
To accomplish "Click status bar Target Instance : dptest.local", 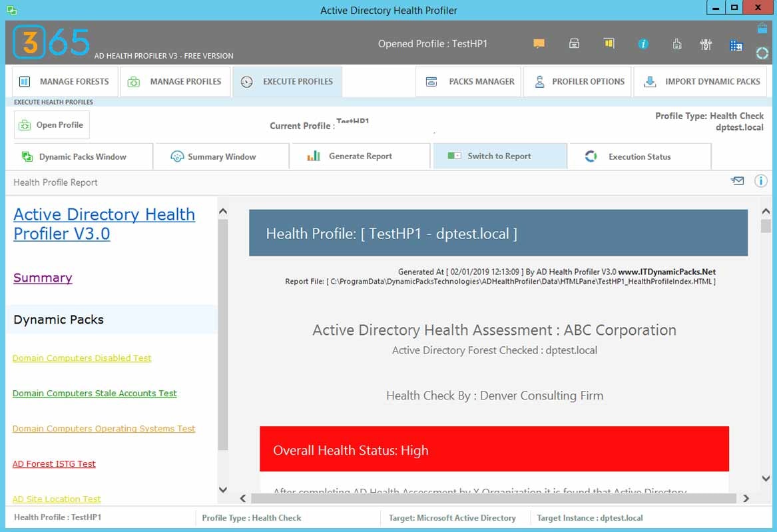I will 590,517.
